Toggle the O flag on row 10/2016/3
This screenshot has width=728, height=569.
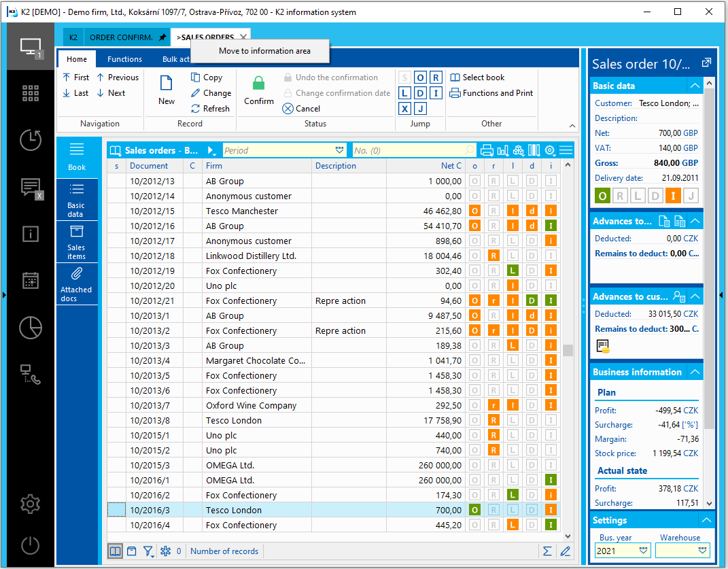[474, 510]
